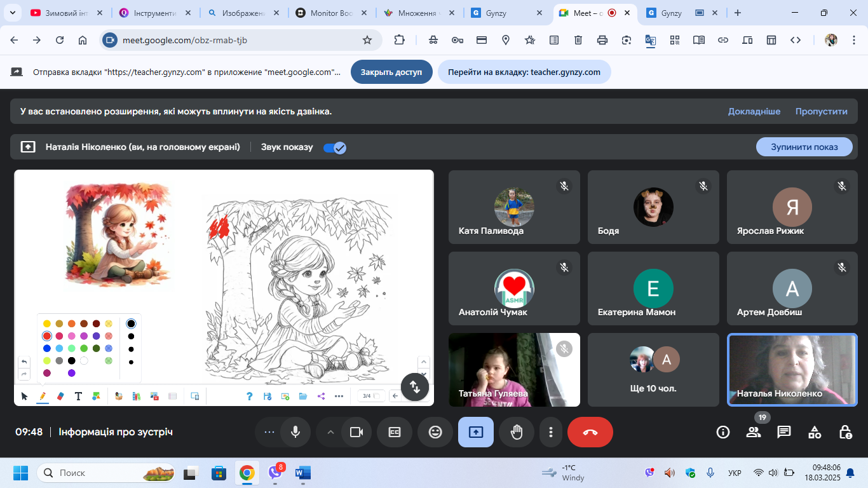Click the Gynzy undo arrow

pos(24,362)
